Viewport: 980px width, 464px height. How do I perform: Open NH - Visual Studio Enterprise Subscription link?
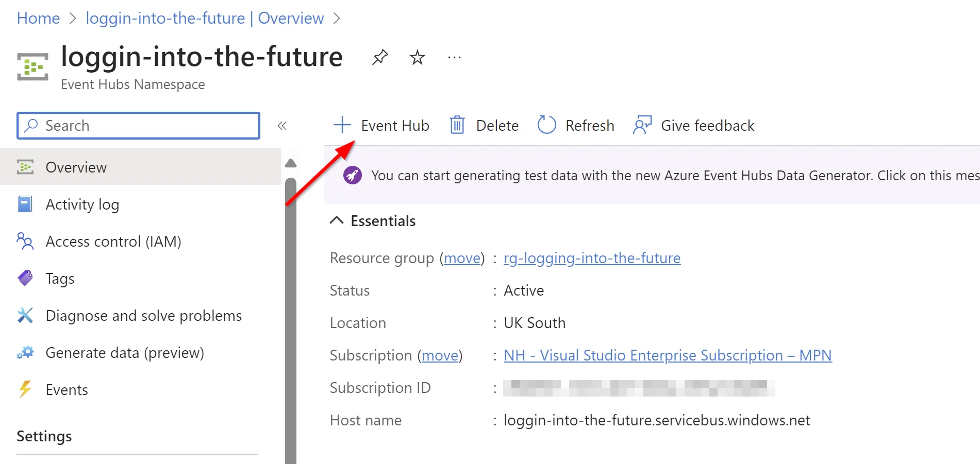click(x=668, y=355)
